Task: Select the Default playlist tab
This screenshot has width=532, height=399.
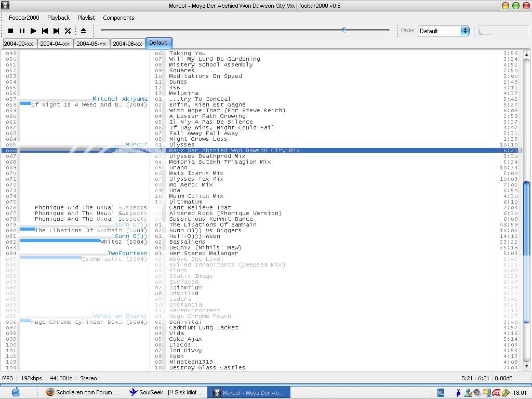Action: point(158,43)
